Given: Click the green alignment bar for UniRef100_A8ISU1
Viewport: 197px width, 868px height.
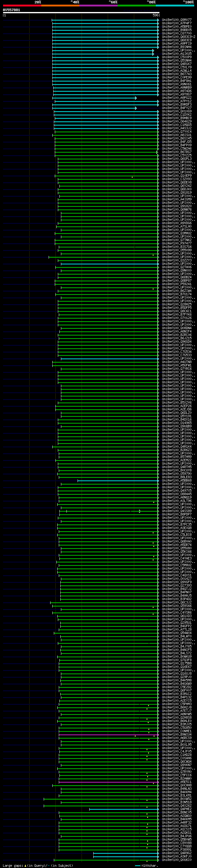Looking at the screenshot, I should [x=106, y=135].
